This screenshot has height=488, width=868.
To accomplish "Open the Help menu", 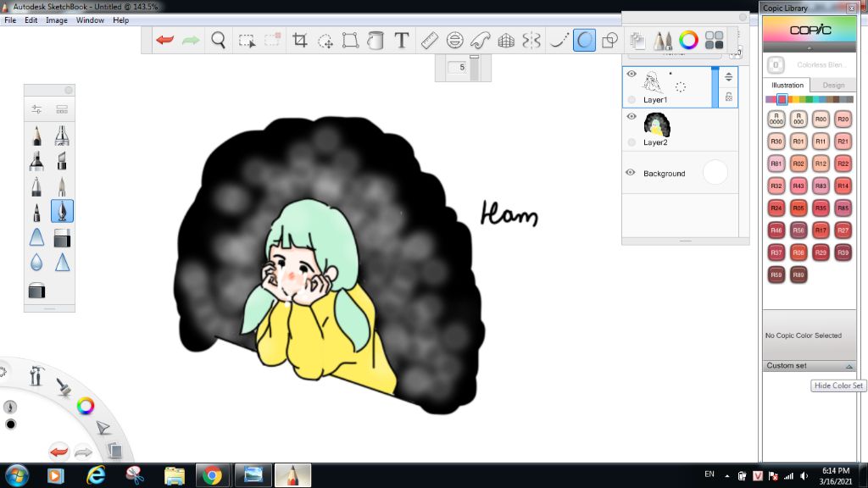I will pos(120,20).
